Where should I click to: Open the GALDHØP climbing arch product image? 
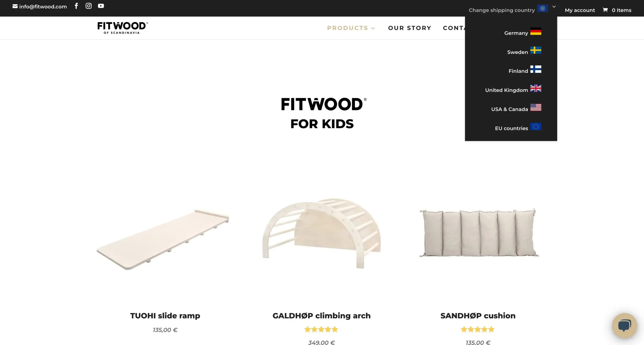[321, 233]
